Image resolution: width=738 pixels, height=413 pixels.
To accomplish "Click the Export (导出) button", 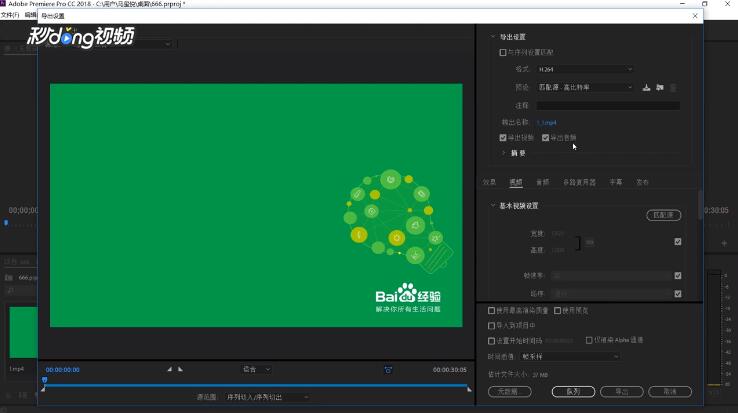I will [x=622, y=391].
